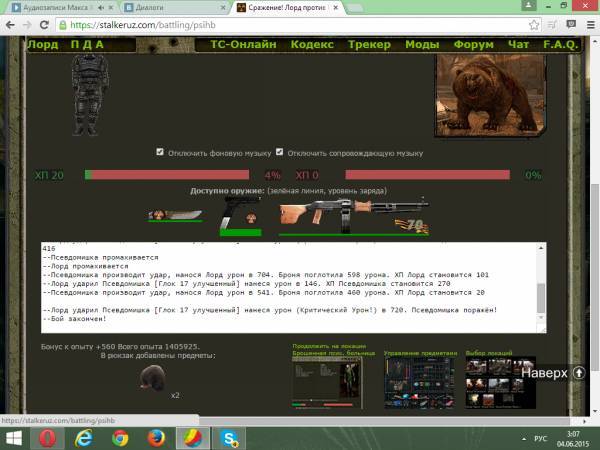
Task: Toggle 'Отключить фоновую музыку' checkbox
Action: point(160,153)
